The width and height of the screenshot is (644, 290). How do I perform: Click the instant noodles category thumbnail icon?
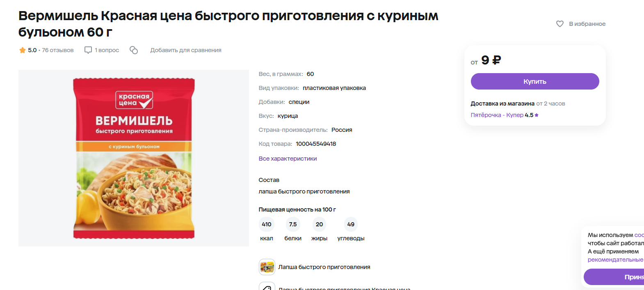pyautogui.click(x=267, y=267)
